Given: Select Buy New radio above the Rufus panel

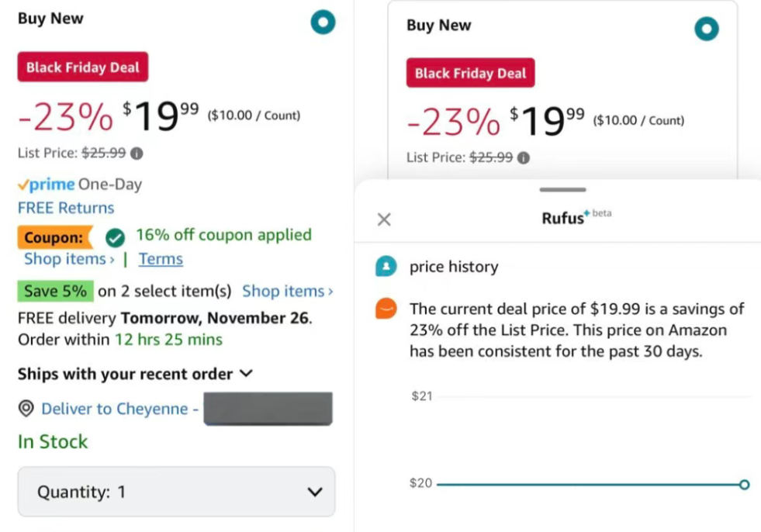Looking at the screenshot, I should click(x=706, y=29).
